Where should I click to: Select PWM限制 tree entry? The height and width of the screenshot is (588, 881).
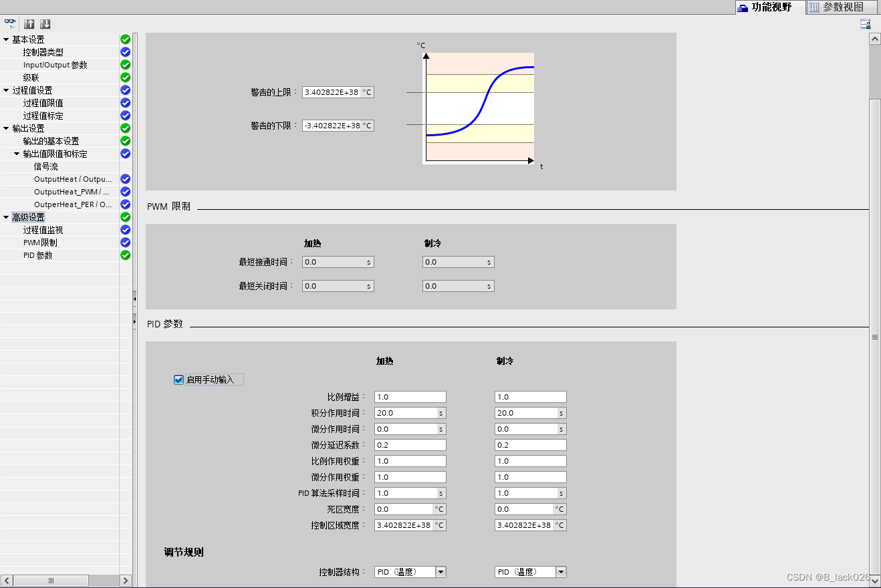coord(40,243)
